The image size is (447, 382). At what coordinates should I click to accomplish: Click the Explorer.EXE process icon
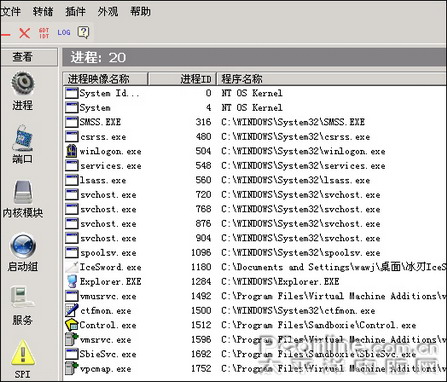[71, 282]
